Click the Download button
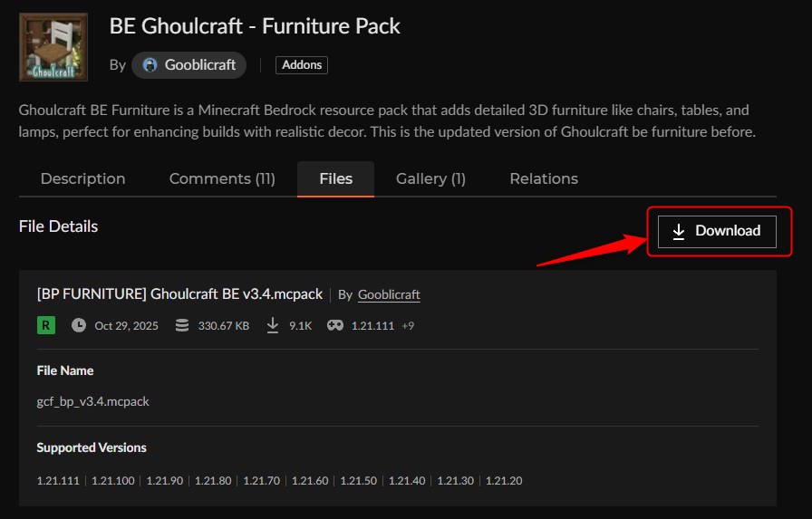The height and width of the screenshot is (519, 812). coord(717,231)
